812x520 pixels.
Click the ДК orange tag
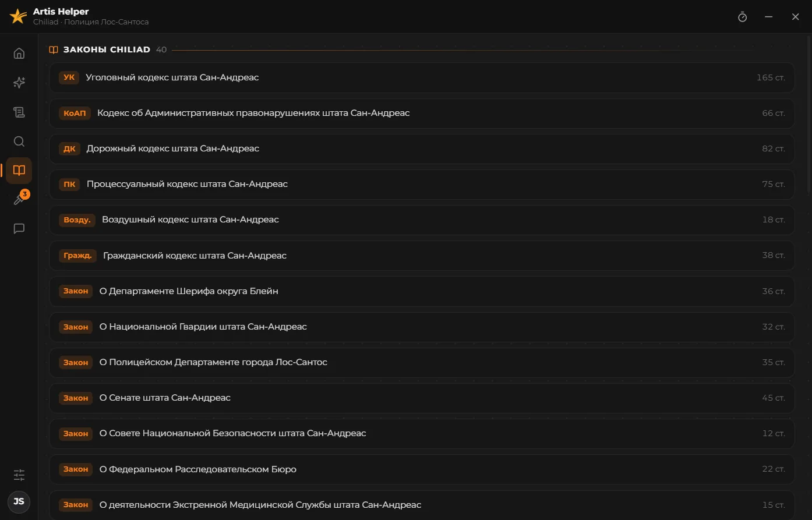(x=69, y=148)
